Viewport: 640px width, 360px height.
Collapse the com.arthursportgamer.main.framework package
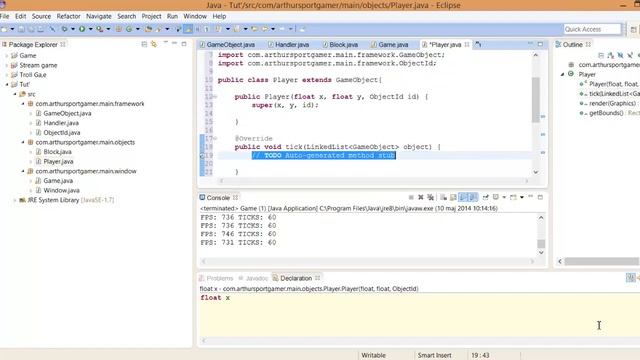coord(23,104)
